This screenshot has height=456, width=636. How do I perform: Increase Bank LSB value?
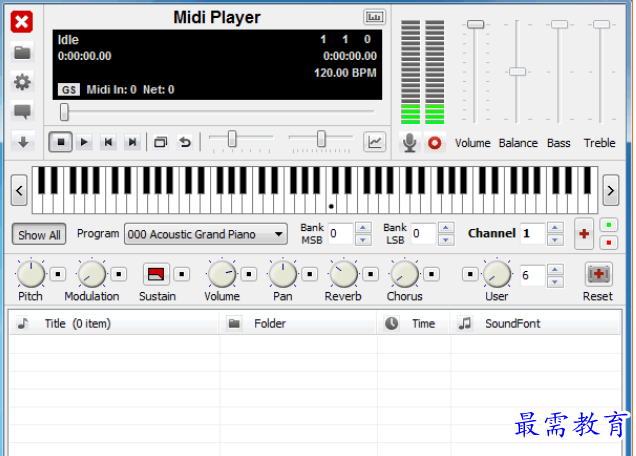446,228
